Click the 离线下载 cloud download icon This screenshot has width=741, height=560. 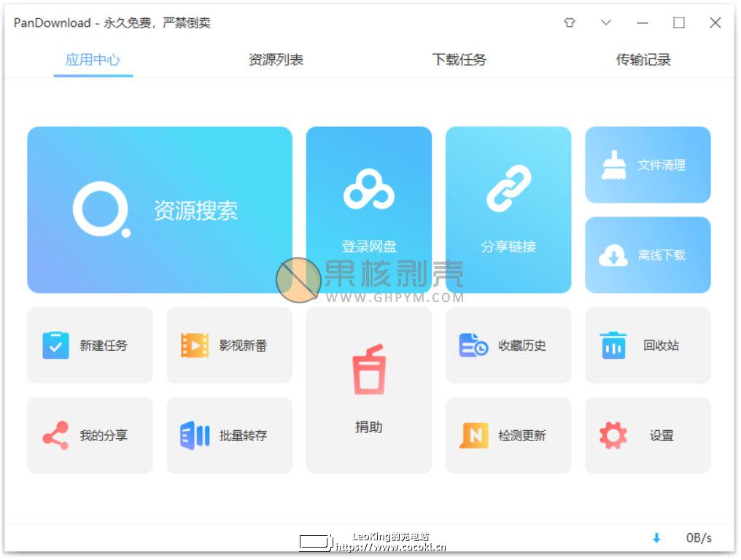[x=613, y=255]
